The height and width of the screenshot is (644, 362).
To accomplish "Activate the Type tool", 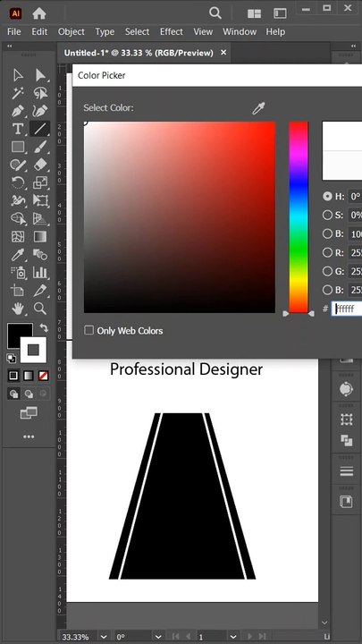I will point(18,129).
